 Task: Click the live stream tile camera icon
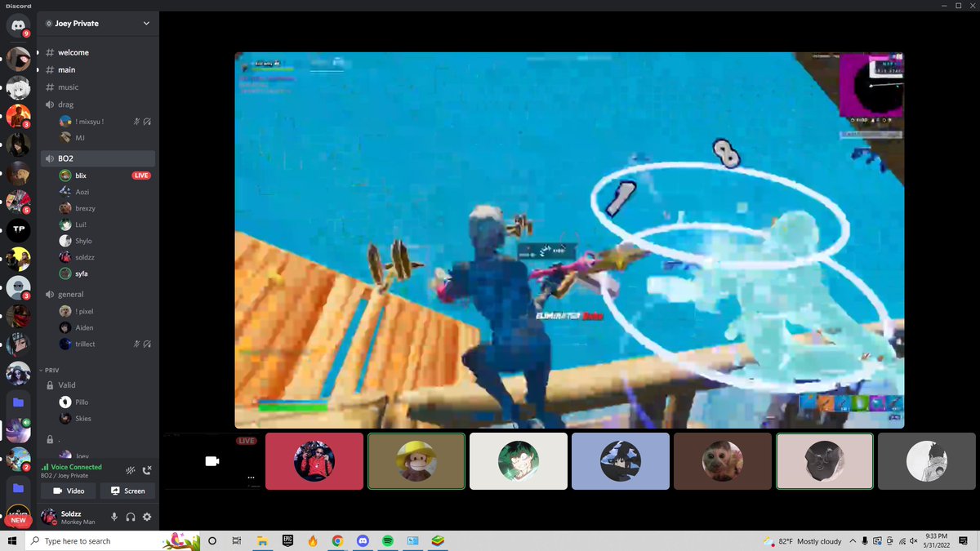212,461
